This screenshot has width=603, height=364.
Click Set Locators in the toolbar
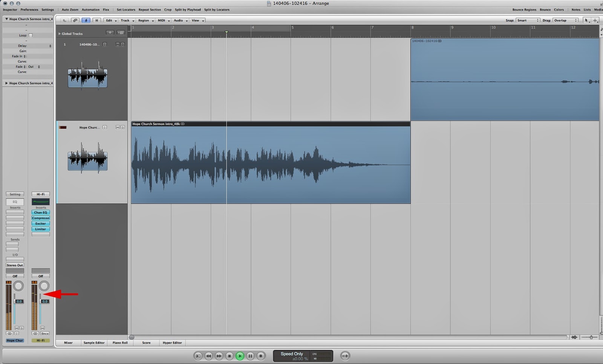(126, 10)
